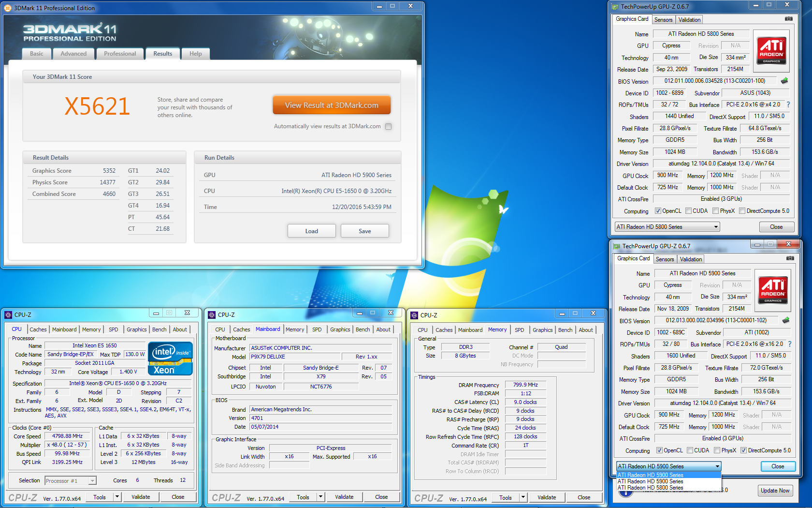Click 'View Result at 3DMark.com' button
This screenshot has width=812, height=508.
coord(332,105)
